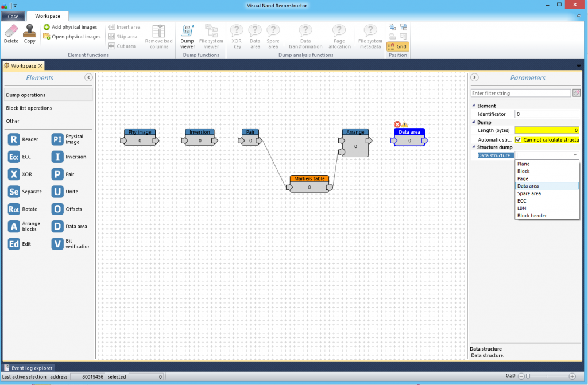The image size is (588, 385).
Task: Select the Inversion node on canvas
Action: (200, 137)
